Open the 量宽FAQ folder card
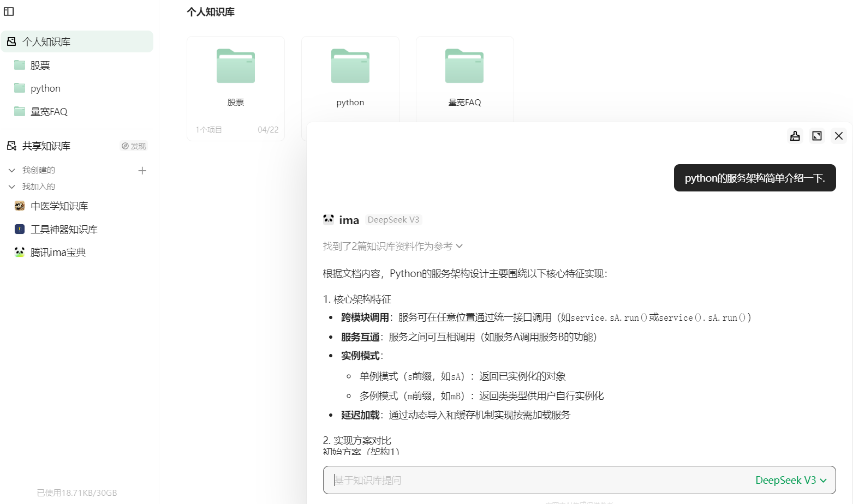Screen dimensions: 853x504 [465, 79]
